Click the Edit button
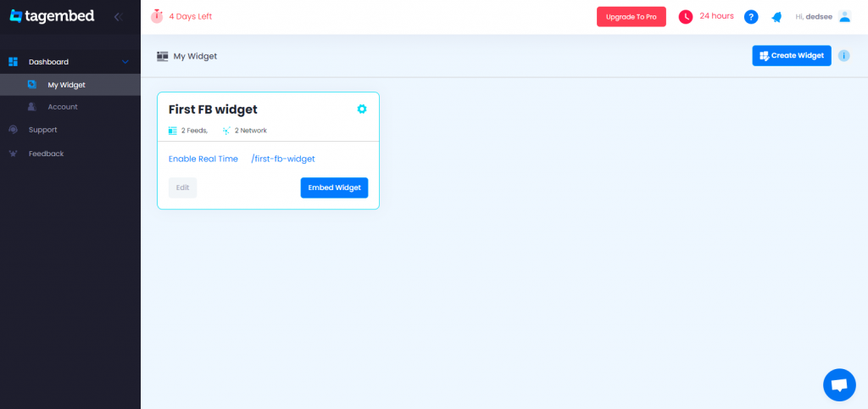This screenshot has width=868, height=409. [183, 188]
